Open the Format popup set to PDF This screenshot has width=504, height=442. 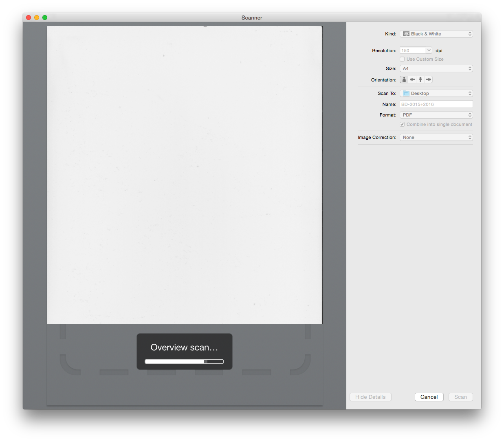(436, 115)
